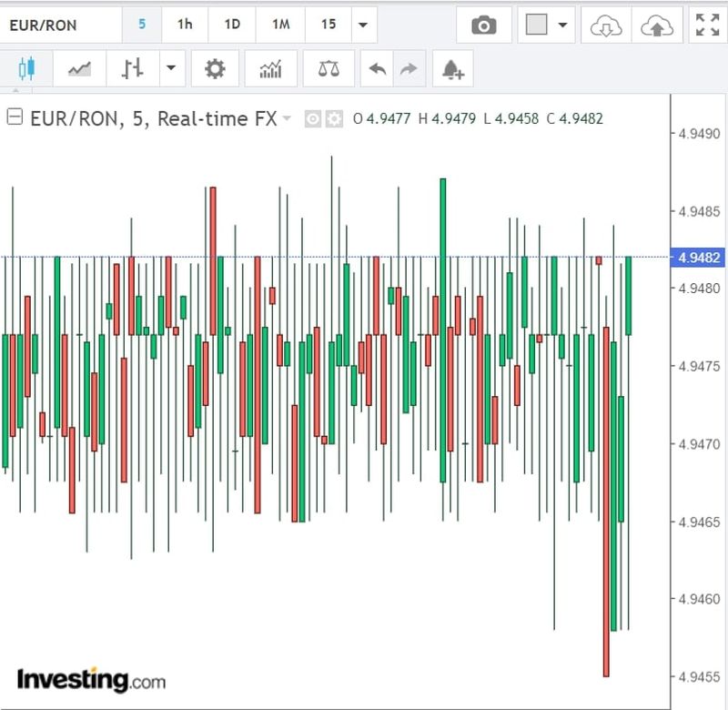The height and width of the screenshot is (710, 728).
Task: Redo the chart action
Action: click(x=409, y=69)
